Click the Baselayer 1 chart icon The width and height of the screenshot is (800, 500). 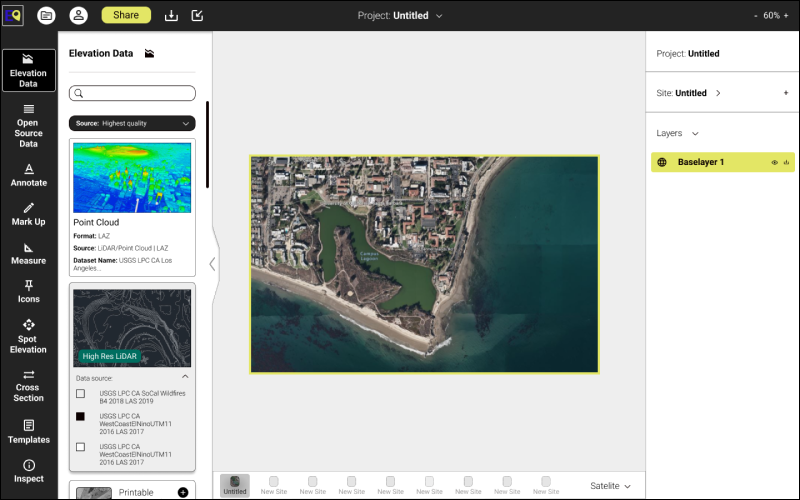[x=786, y=163]
